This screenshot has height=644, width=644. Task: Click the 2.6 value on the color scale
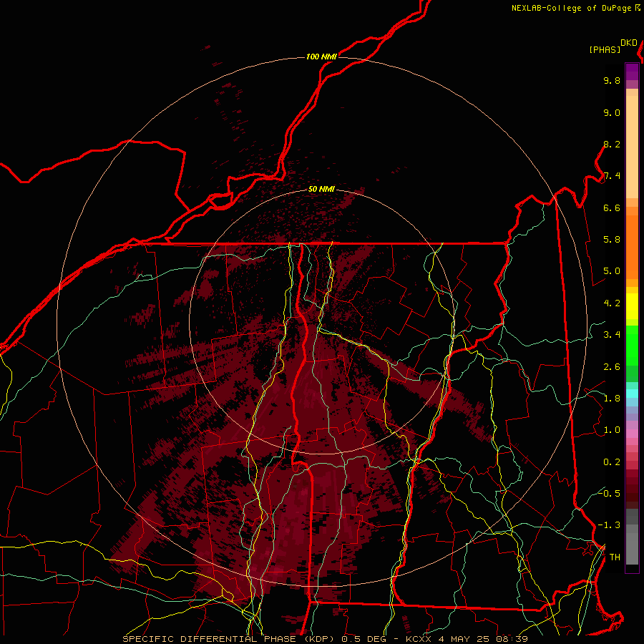[x=612, y=367]
